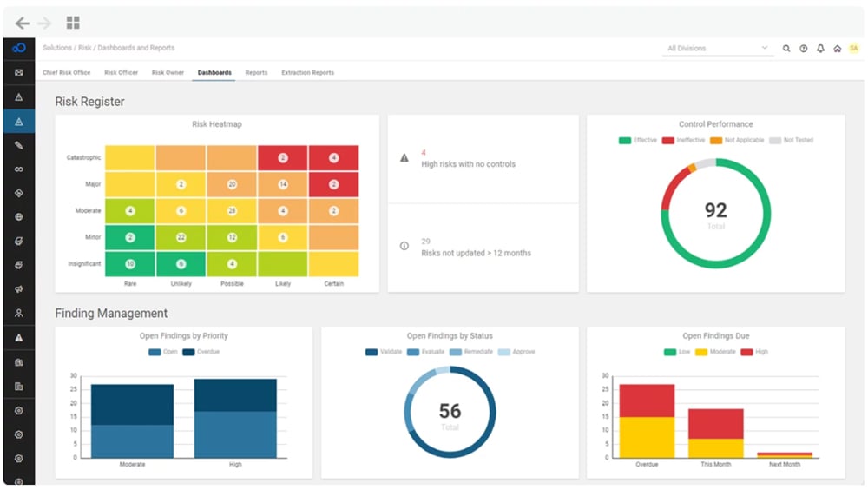Click the Catastrophic-Certain red heatmap cell
868x490 pixels.
[x=334, y=158]
